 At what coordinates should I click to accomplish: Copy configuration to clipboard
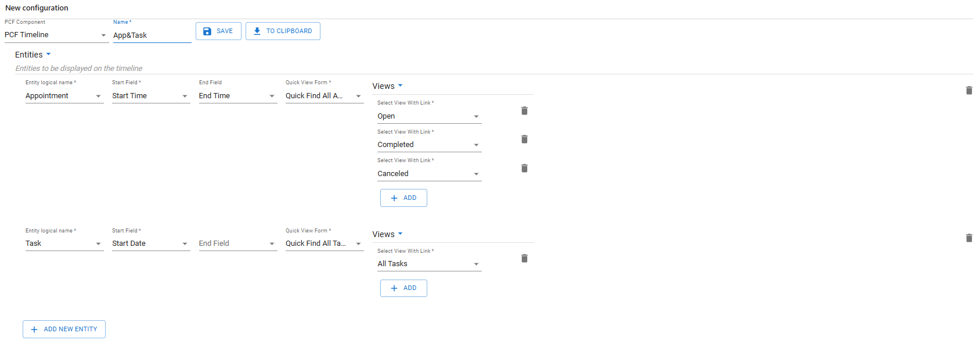(283, 31)
